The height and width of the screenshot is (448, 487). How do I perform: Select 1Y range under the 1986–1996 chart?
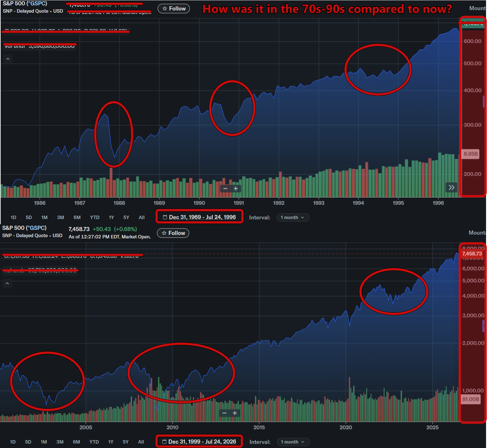[x=111, y=218]
